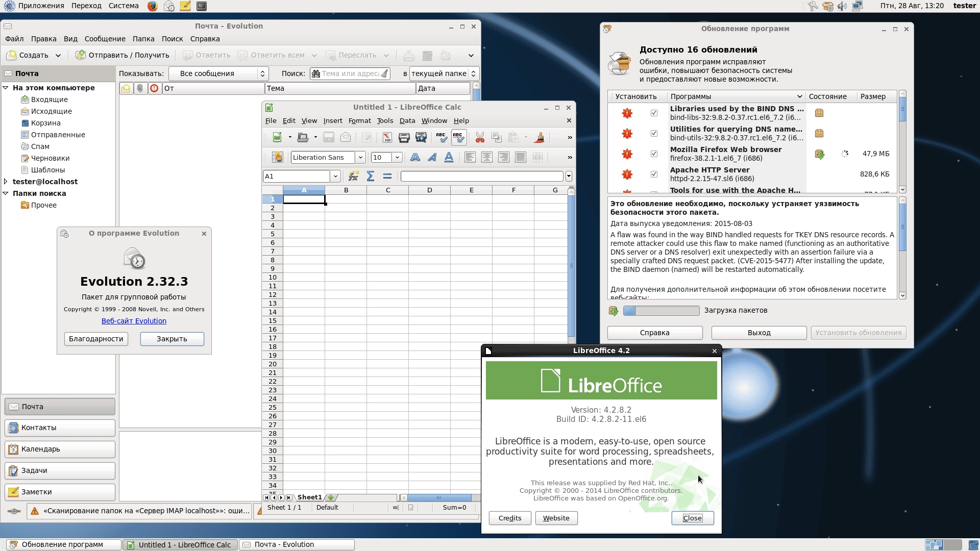Open Calendar view in Evolution sidebar
The width and height of the screenshot is (980, 551).
pos(60,449)
